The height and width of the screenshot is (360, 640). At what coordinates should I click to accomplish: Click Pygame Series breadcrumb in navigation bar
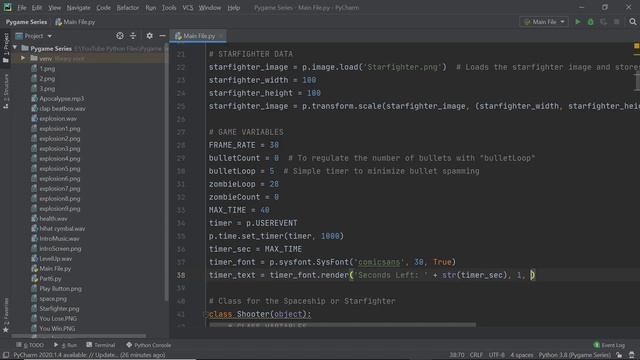27,22
